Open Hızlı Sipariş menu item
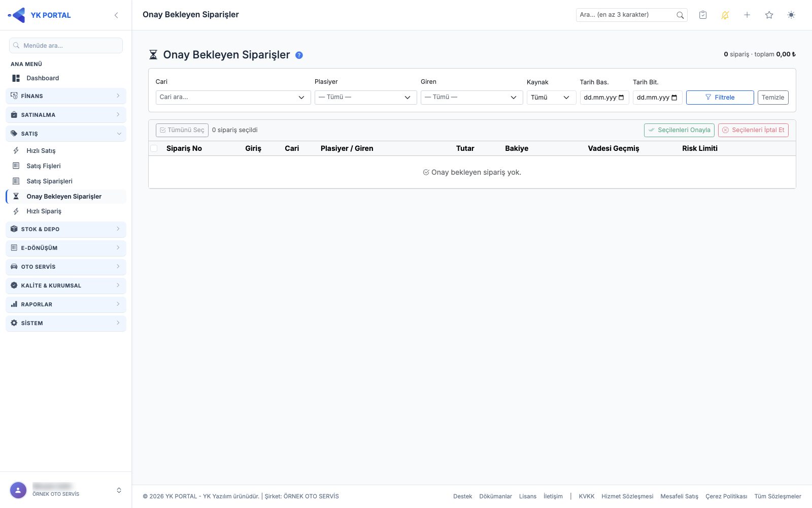Viewport: 812px width, 508px height. pos(66,211)
